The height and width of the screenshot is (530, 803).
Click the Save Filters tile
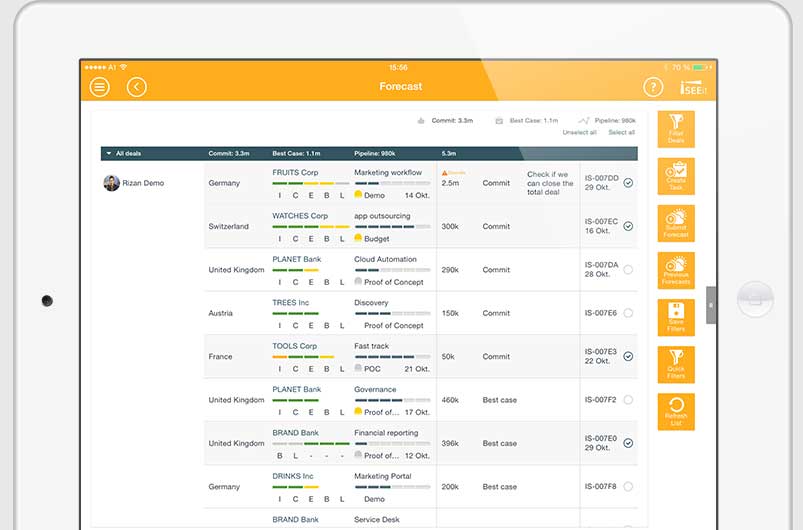[x=676, y=317]
